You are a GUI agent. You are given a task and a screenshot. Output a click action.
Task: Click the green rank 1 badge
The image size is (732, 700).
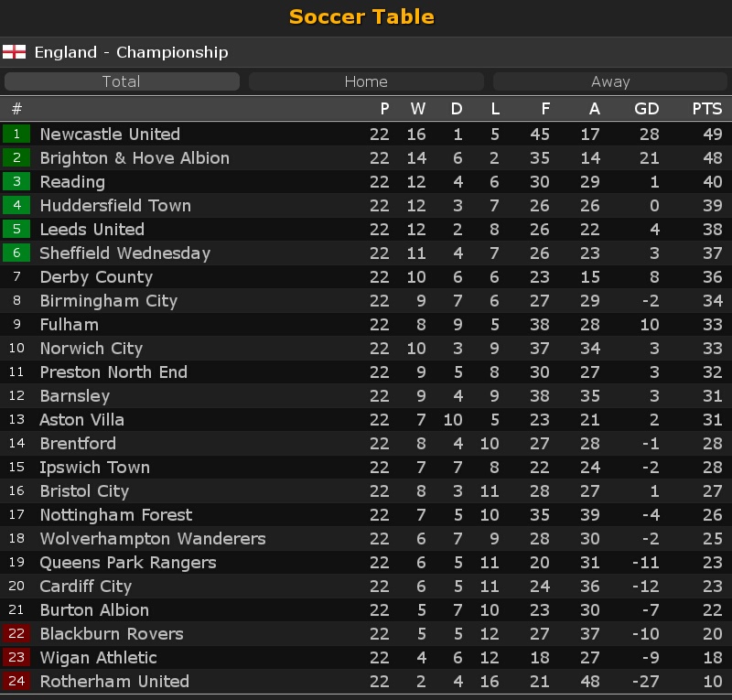pyautogui.click(x=16, y=134)
